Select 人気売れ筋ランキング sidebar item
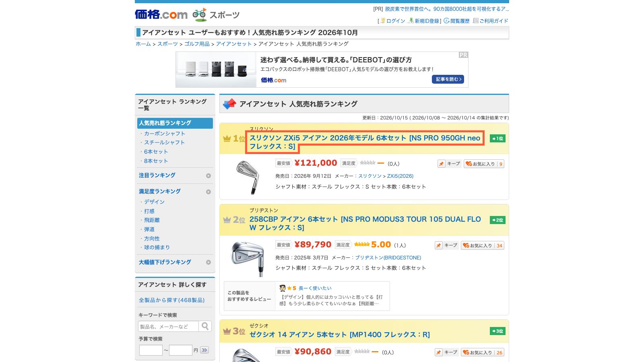This screenshot has height=362, width=644. [175, 123]
